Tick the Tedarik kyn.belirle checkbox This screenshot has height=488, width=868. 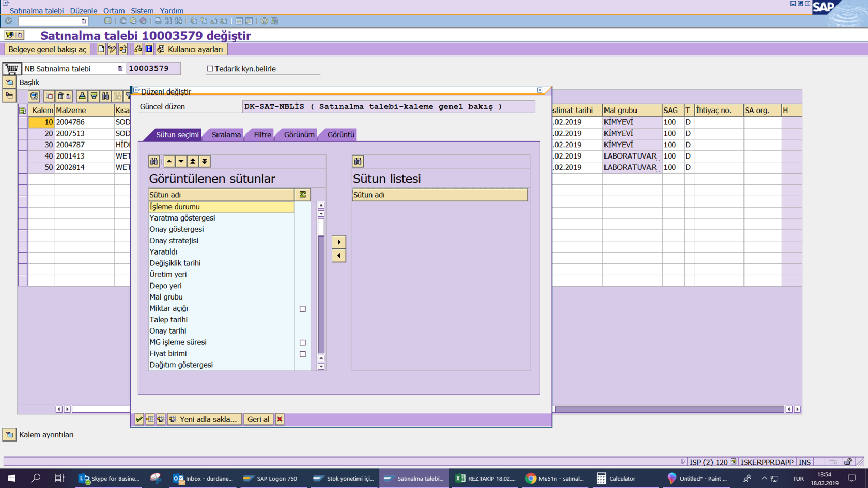pos(210,69)
